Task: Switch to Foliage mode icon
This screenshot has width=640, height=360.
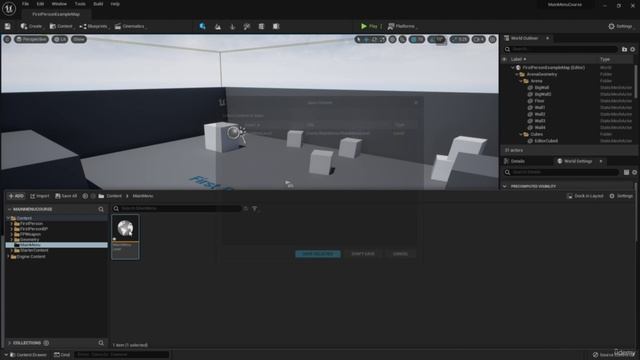Action: click(x=232, y=27)
